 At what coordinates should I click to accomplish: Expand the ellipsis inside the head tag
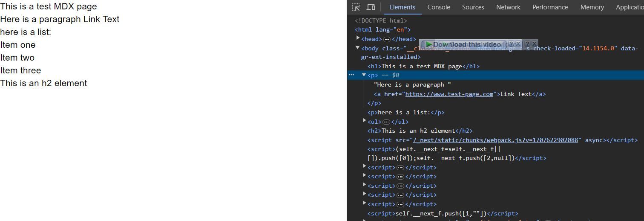pyautogui.click(x=387, y=39)
